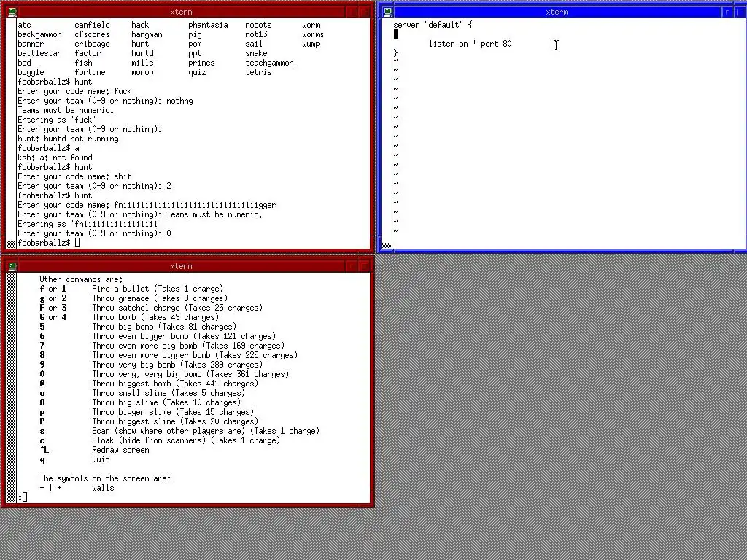The height and width of the screenshot is (560, 747).
Task: Click 'hangman' in the games listing
Action: coord(147,34)
